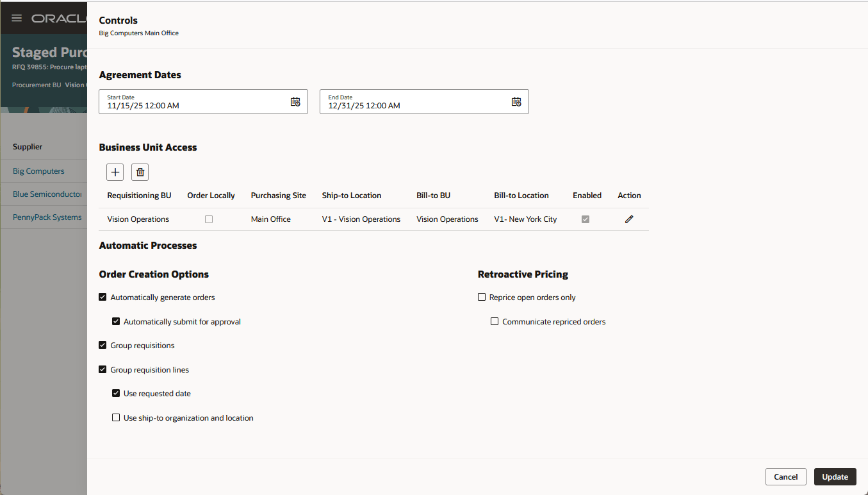
Task: Enable Reprice open orders only
Action: pyautogui.click(x=481, y=297)
